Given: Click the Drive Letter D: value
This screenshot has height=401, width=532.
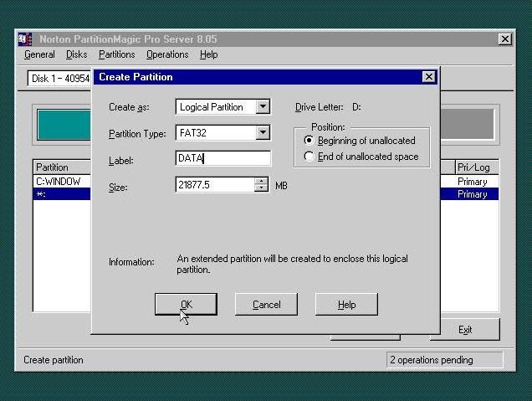Looking at the screenshot, I should (x=356, y=107).
